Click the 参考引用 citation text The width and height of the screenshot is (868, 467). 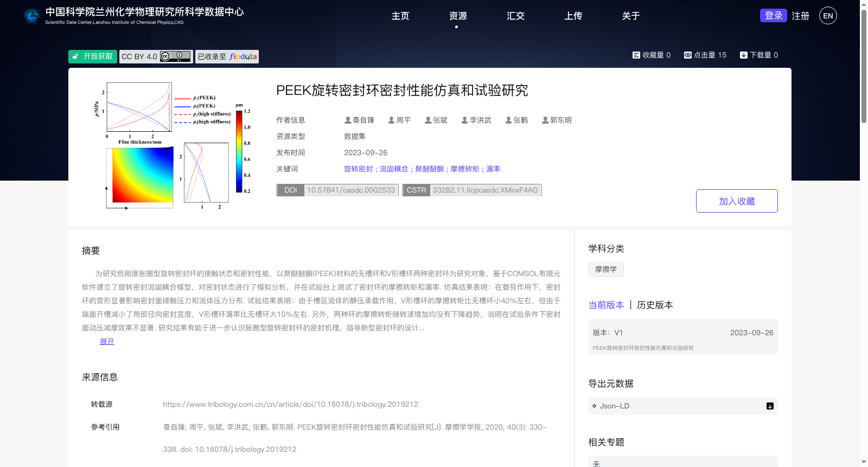tap(355, 438)
